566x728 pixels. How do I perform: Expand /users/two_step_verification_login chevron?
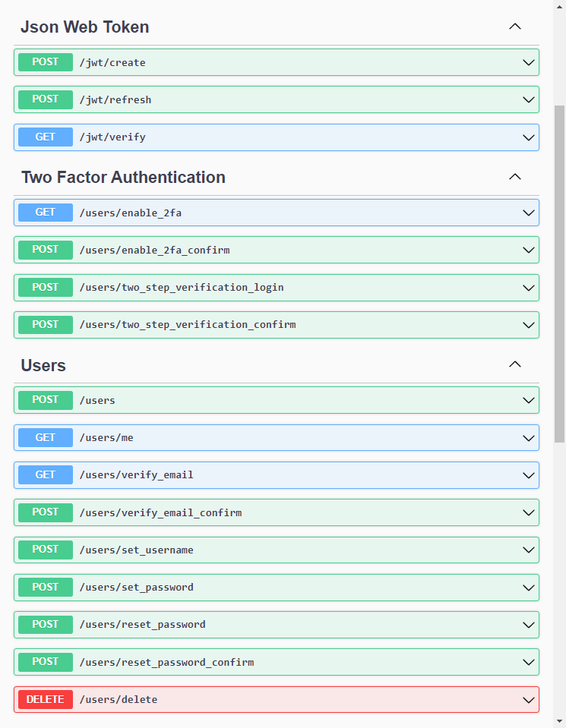tap(529, 288)
